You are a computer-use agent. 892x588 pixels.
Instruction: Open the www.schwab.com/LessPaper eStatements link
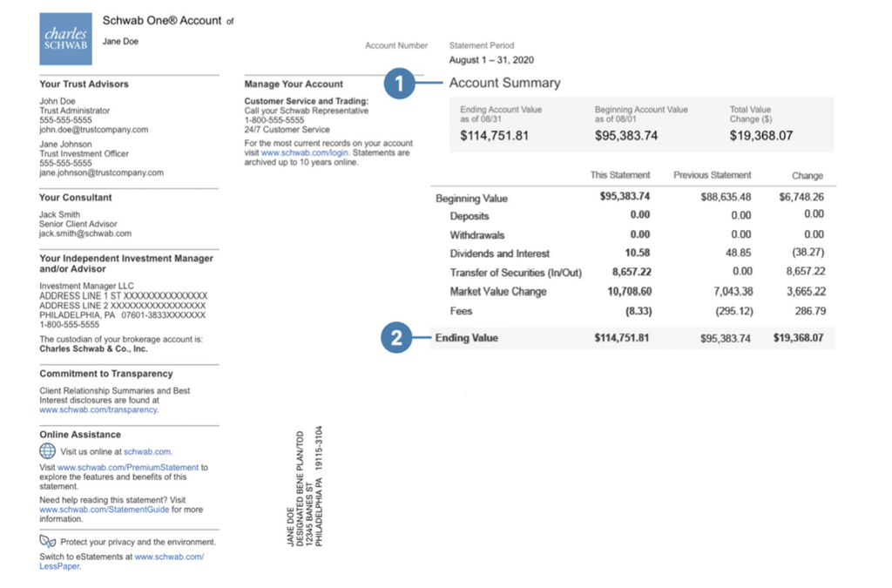pos(121,561)
